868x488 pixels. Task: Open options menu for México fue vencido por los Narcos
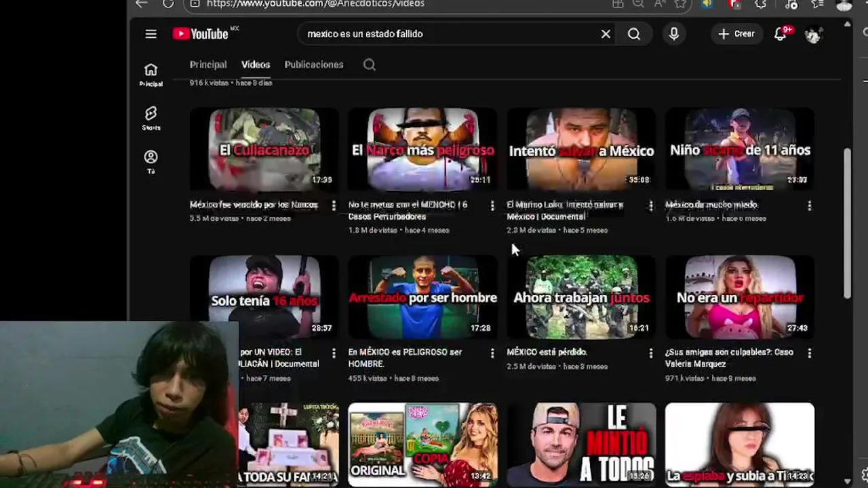(x=334, y=205)
